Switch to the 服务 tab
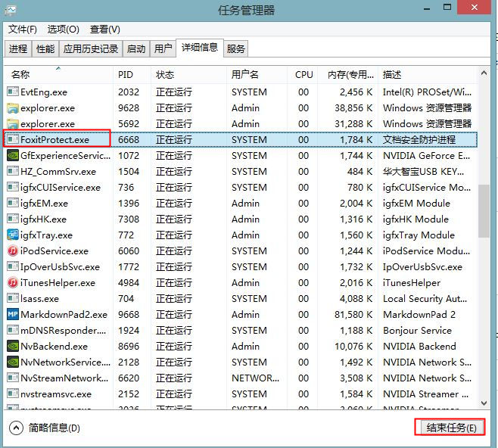The height and width of the screenshot is (448, 498). pos(235,49)
